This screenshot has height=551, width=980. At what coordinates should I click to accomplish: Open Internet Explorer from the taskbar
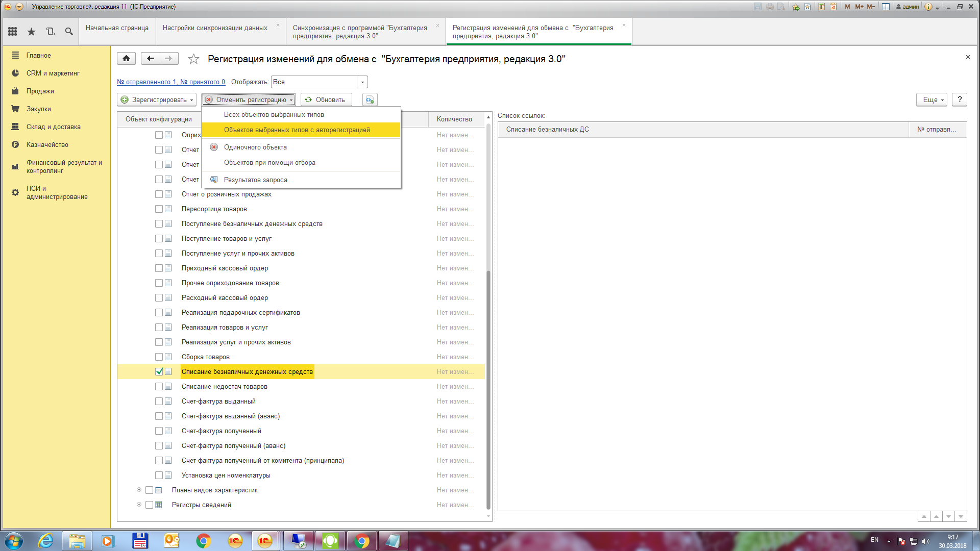pyautogui.click(x=46, y=541)
